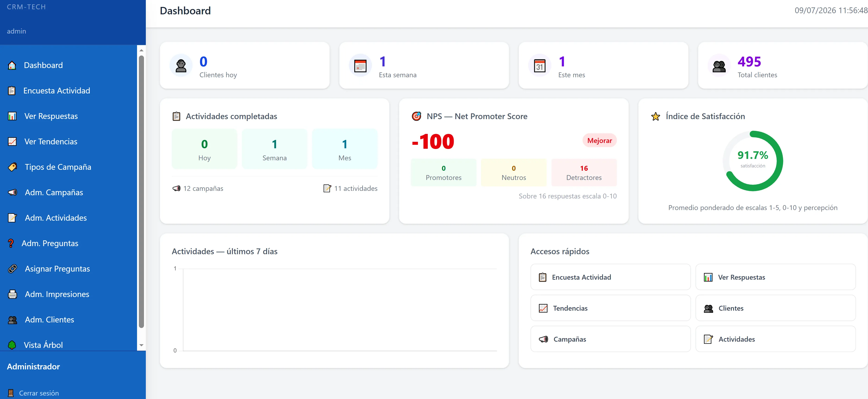Click the Cerrar sesión door icon
This screenshot has height=399, width=868.
pyautogui.click(x=10, y=393)
